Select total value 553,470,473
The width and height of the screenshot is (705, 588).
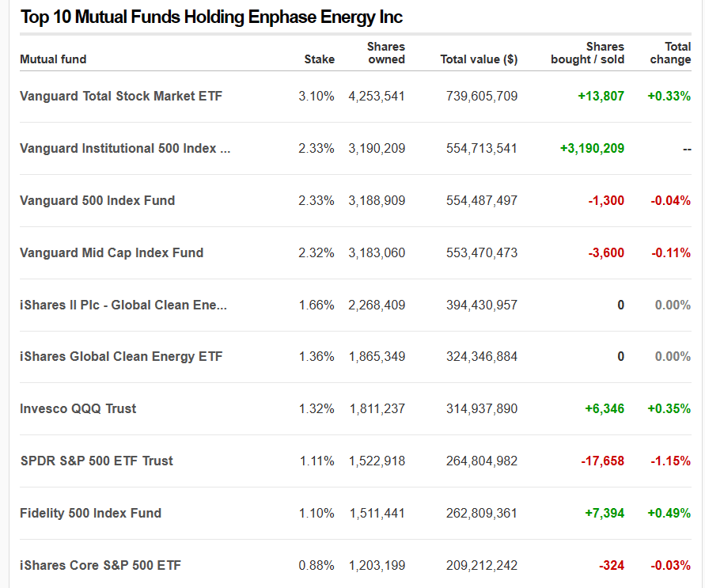[x=482, y=252]
